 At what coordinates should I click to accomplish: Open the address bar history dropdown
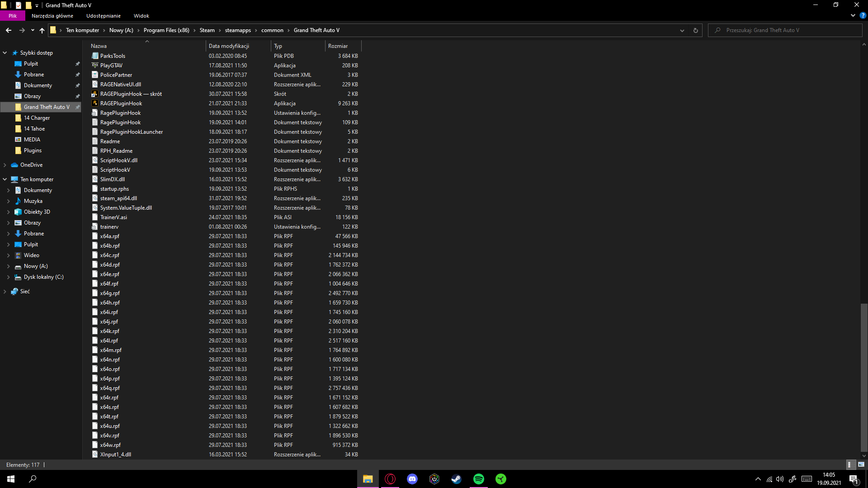tap(682, 30)
